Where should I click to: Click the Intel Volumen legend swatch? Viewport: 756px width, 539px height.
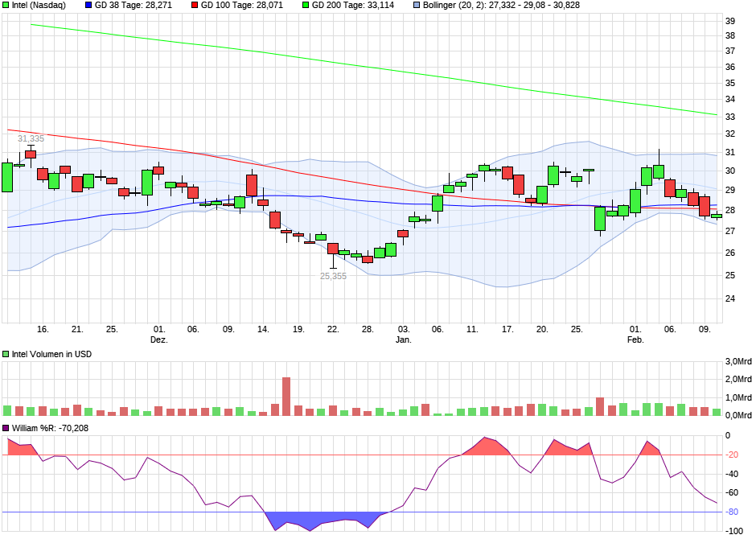(x=6, y=354)
